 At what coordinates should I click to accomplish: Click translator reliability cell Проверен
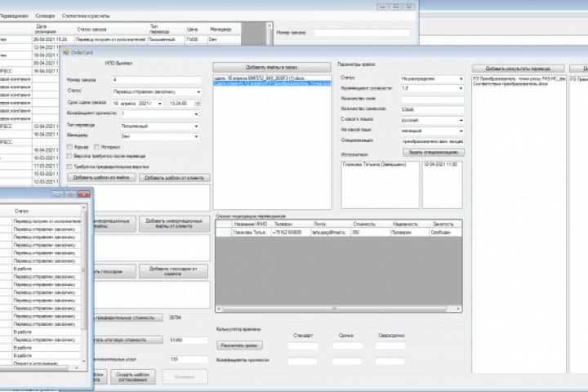409,233
